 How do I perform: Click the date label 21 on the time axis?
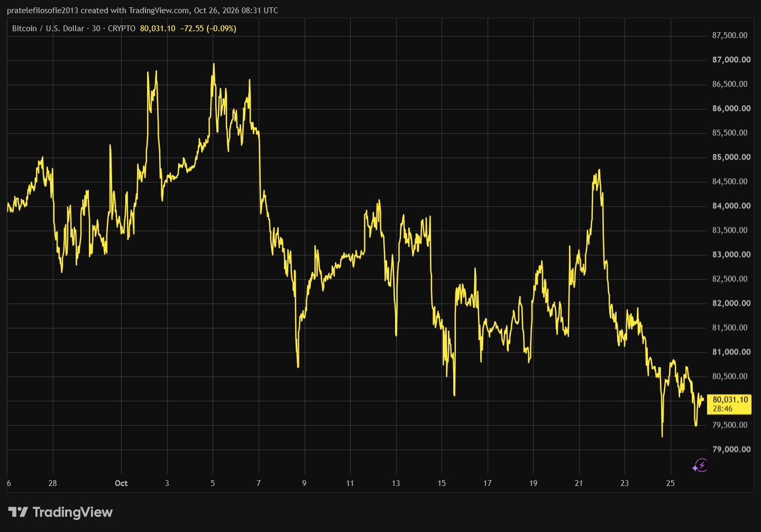coord(579,483)
